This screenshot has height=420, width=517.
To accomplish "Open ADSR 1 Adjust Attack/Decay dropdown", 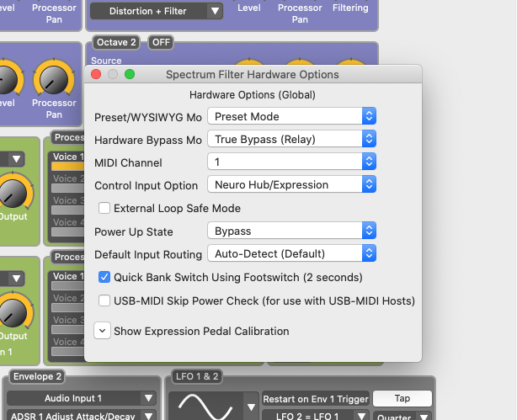I will click(82, 416).
